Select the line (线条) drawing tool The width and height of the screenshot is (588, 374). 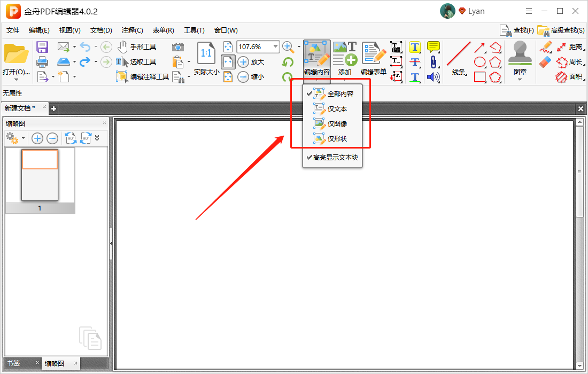click(459, 59)
